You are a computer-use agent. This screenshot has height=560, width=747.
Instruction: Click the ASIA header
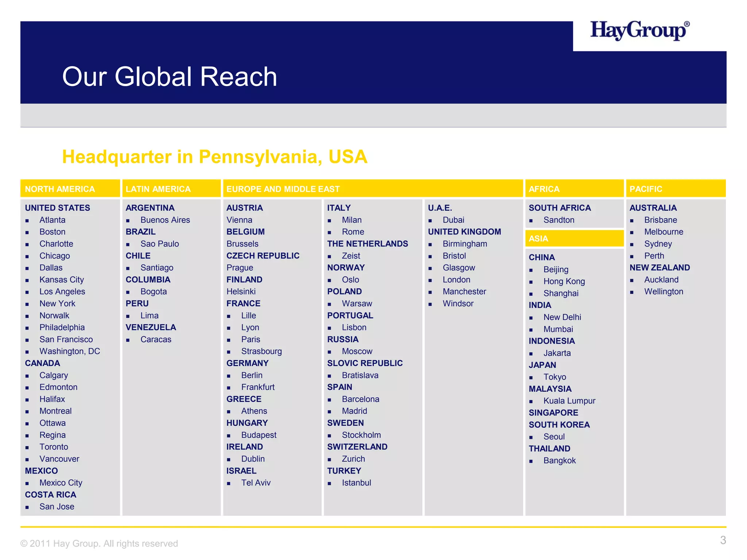point(574,238)
